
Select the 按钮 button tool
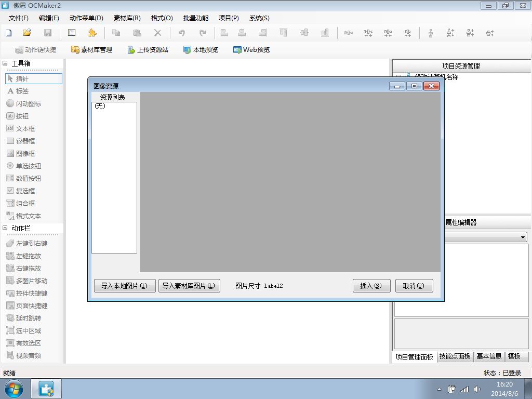click(x=18, y=116)
